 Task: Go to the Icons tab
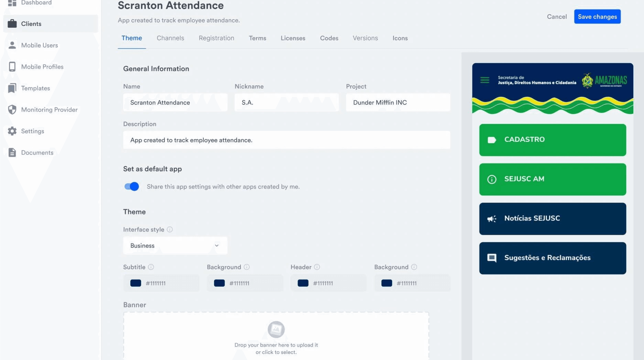click(400, 38)
